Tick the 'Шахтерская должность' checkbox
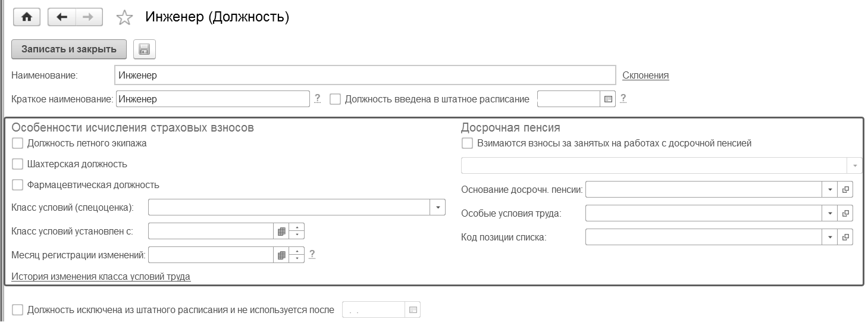This screenshot has height=322, width=868. [x=18, y=164]
